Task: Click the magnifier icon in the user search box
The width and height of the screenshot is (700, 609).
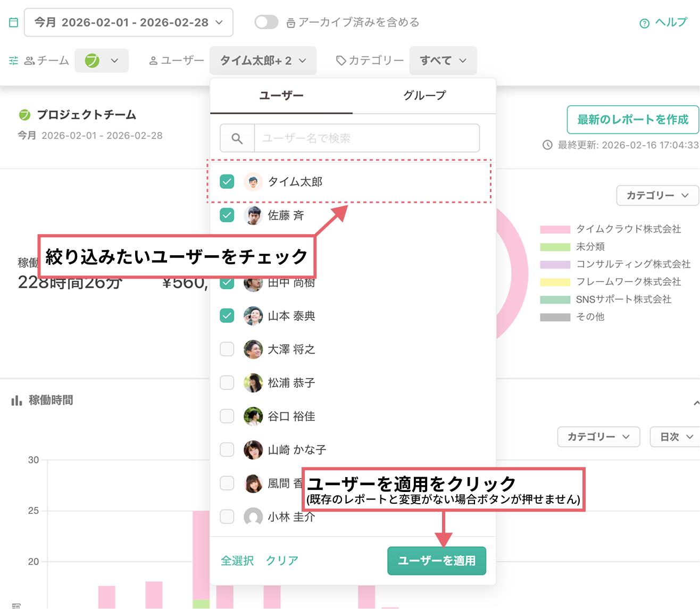Action: click(x=237, y=138)
